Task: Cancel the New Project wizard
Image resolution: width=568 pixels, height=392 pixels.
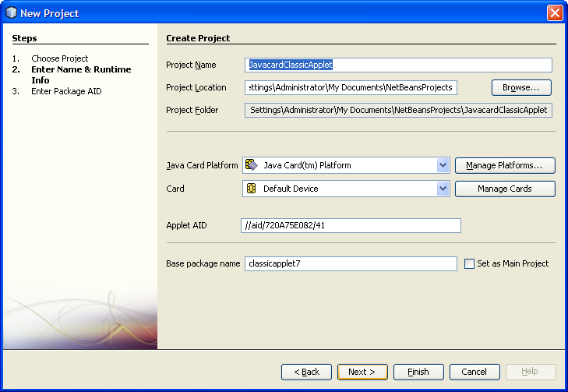Action: (x=475, y=372)
